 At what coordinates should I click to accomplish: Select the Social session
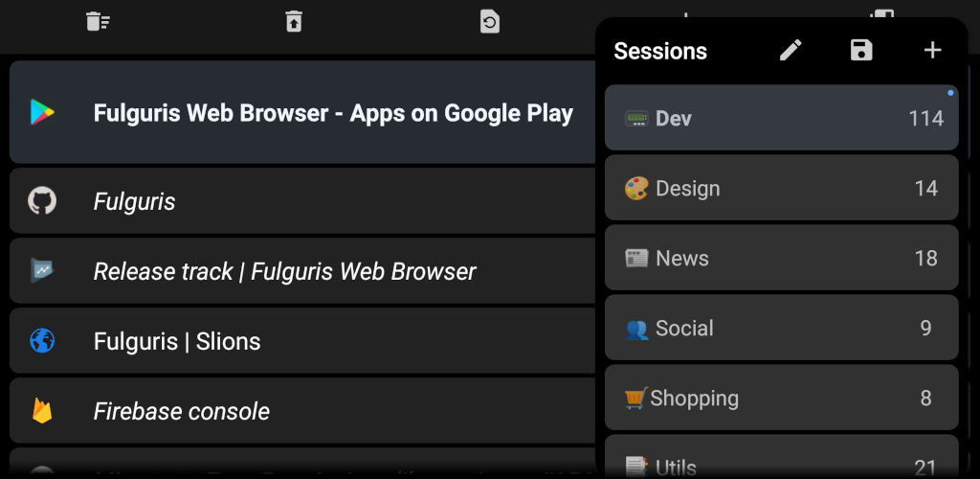781,328
